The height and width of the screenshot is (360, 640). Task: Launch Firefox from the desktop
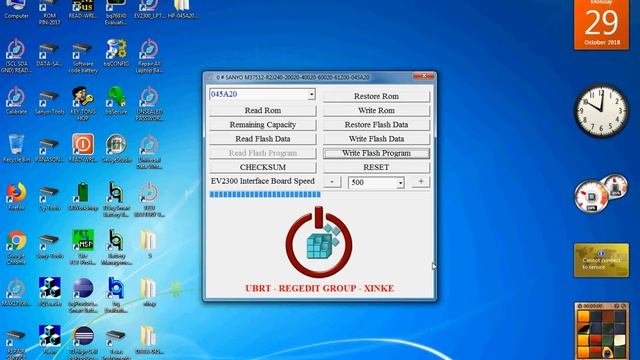(x=16, y=197)
